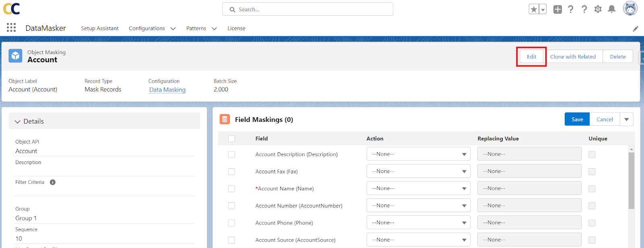Open the Notifications bell icon
The image size is (644, 248).
coord(611,9)
